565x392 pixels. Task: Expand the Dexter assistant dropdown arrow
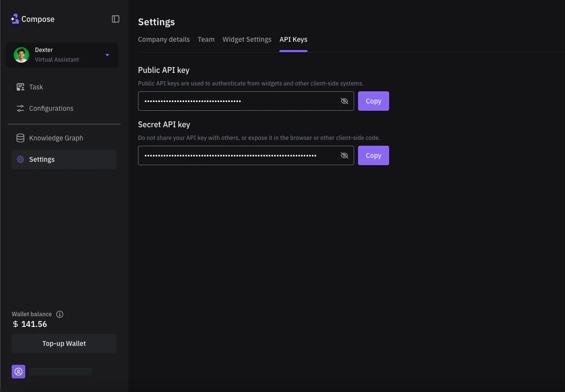coord(107,55)
